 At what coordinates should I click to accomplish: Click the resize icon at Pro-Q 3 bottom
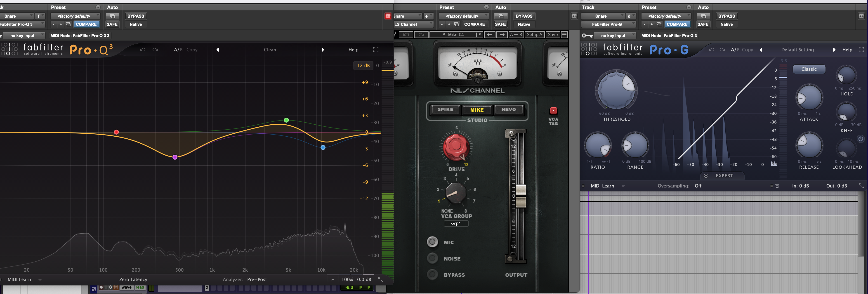(x=380, y=280)
